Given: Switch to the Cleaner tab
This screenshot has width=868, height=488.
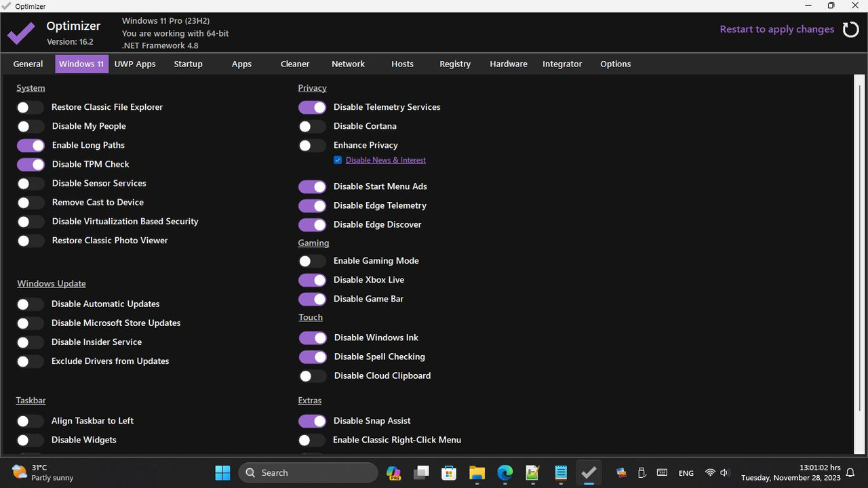Looking at the screenshot, I should (294, 64).
